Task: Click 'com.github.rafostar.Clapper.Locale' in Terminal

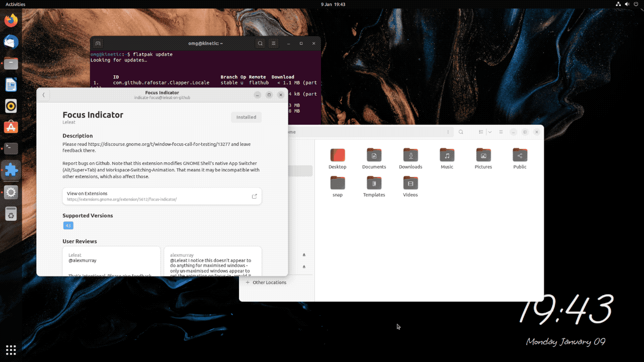Action: point(161,82)
